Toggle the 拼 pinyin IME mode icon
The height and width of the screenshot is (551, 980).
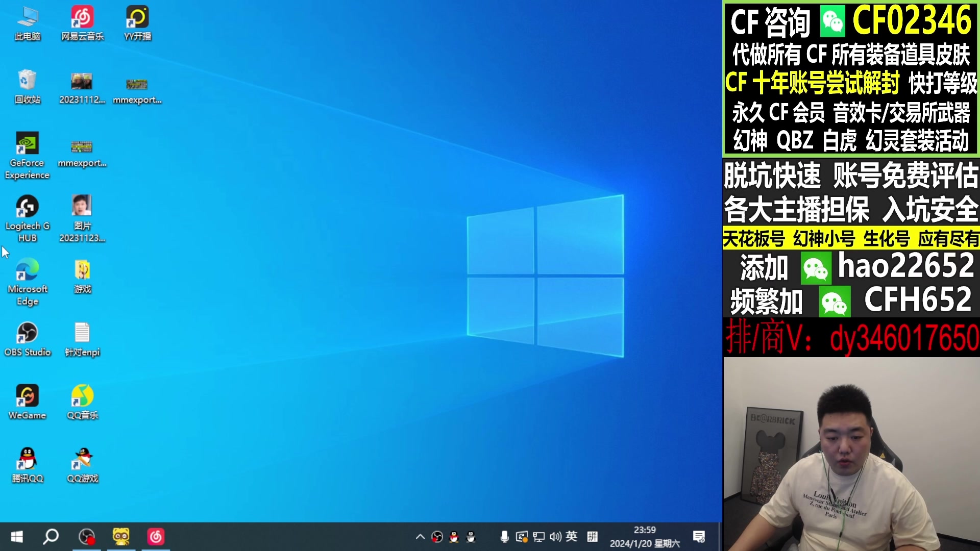[x=592, y=537]
